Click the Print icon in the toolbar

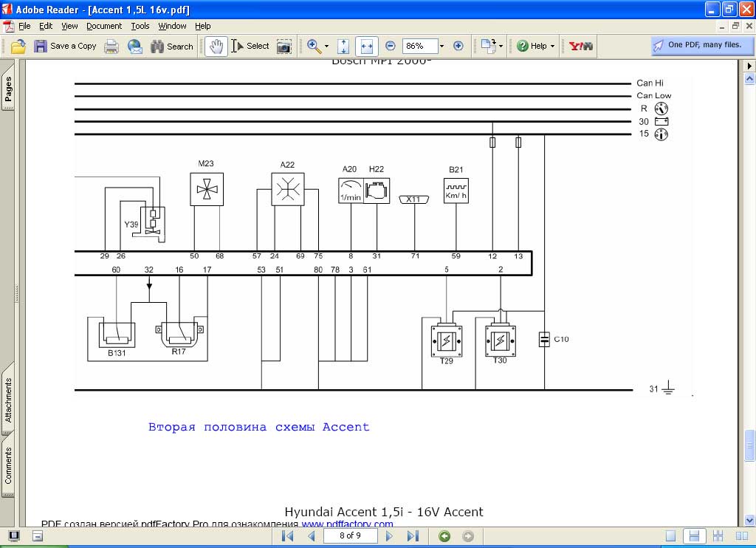tap(111, 47)
